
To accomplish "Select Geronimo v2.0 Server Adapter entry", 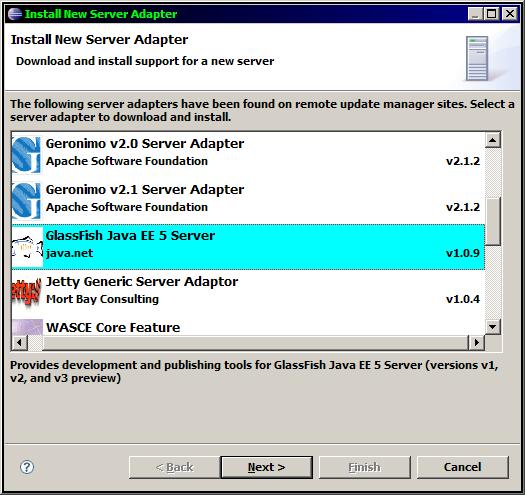I will (x=248, y=155).
